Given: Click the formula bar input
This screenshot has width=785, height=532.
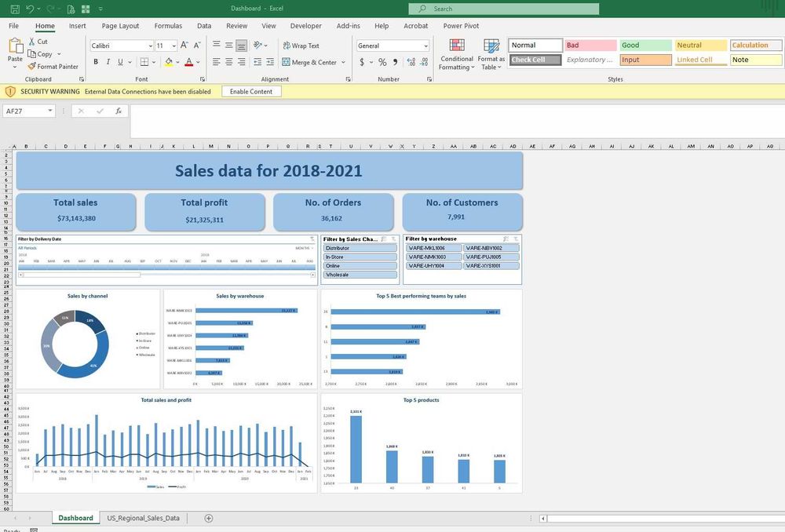Looking at the screenshot, I should tap(457, 121).
